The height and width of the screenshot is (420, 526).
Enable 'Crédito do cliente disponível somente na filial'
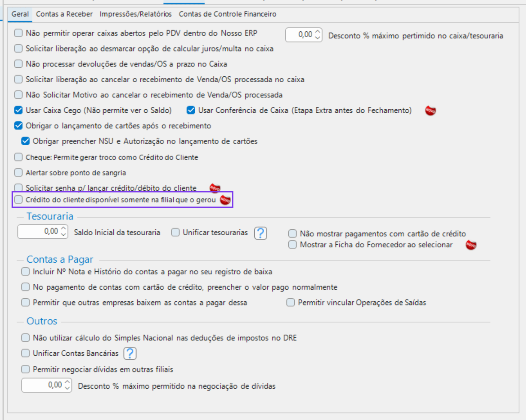[18, 199]
